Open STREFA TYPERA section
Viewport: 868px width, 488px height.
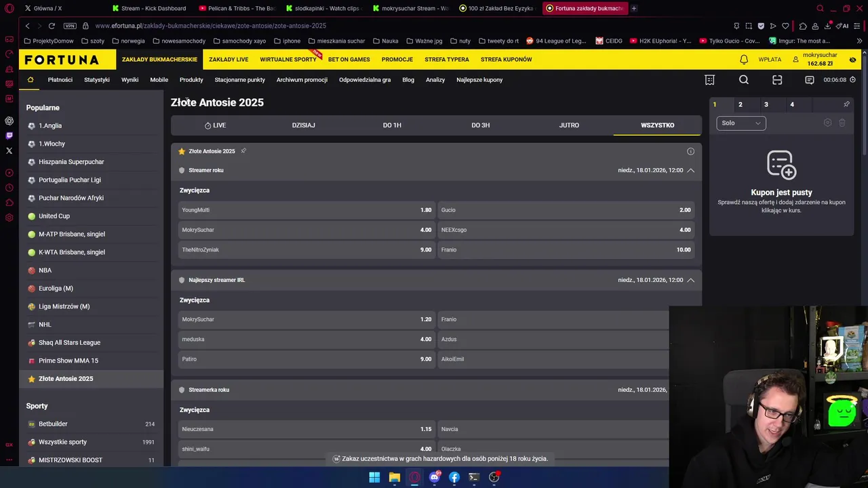click(447, 60)
